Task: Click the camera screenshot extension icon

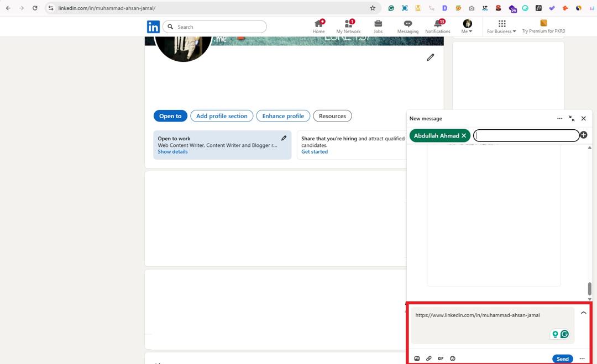Action: 472,8
